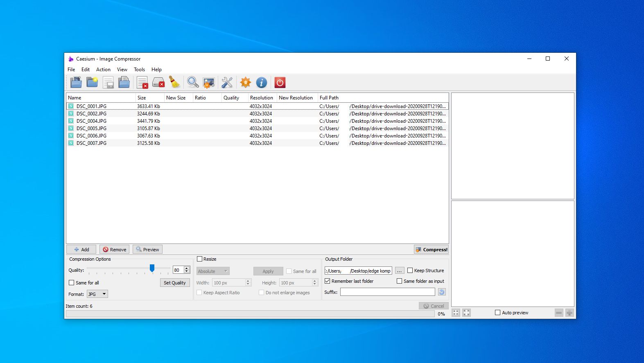Viewport: 644px width, 363px height.
Task: Click the file icon beside DSC_0006.JPG
Action: (x=71, y=136)
